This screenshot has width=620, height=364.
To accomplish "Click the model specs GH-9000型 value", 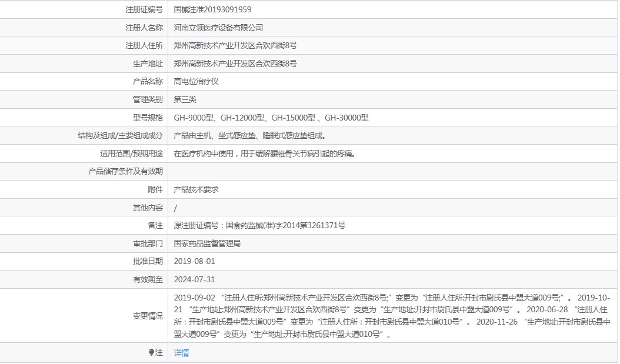I will click(x=194, y=118).
